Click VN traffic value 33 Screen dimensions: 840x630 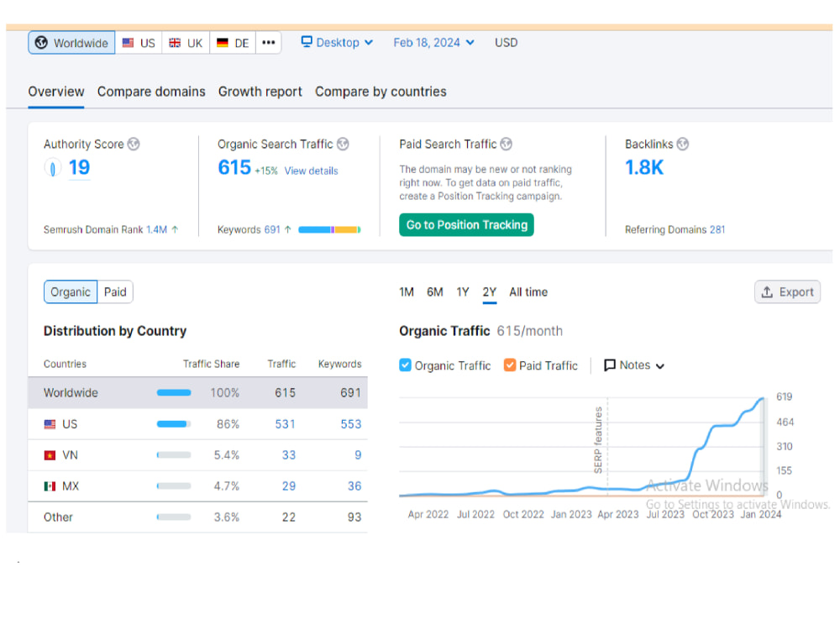tap(289, 455)
